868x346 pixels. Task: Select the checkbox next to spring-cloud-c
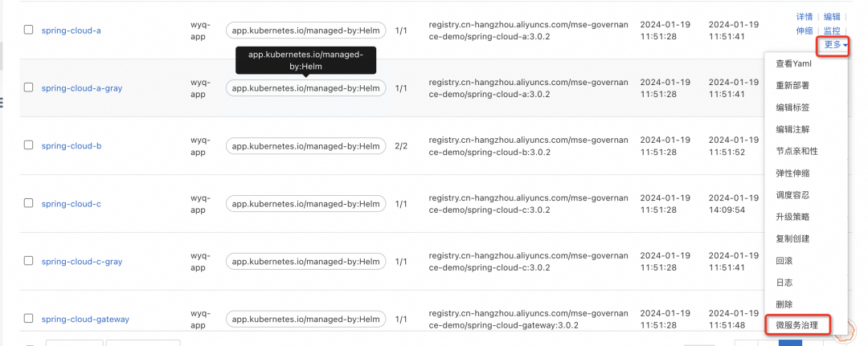click(28, 203)
